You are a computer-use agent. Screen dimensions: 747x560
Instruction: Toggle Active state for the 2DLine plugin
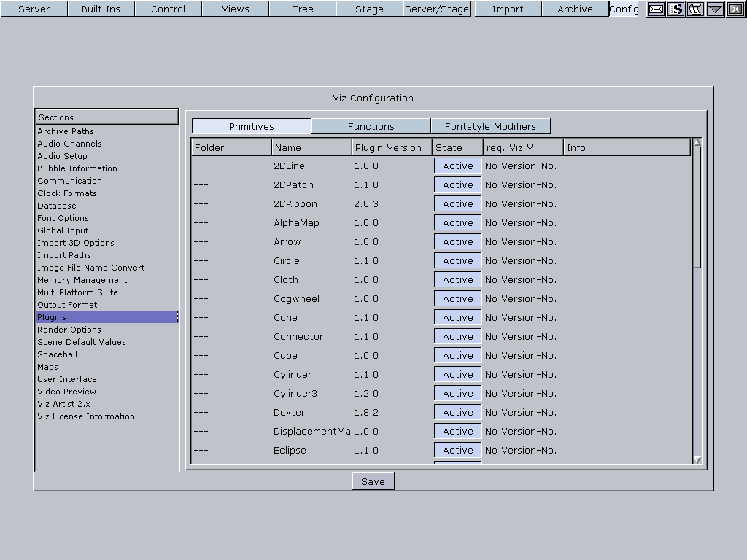coord(457,166)
